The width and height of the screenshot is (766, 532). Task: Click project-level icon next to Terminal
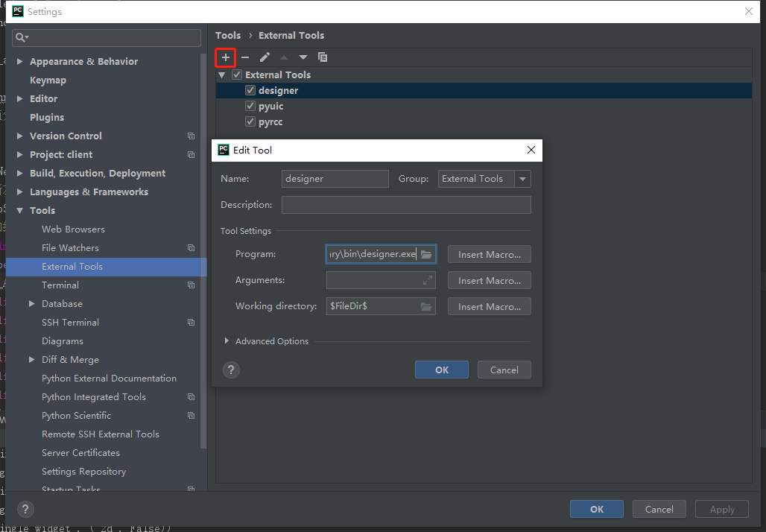point(191,285)
